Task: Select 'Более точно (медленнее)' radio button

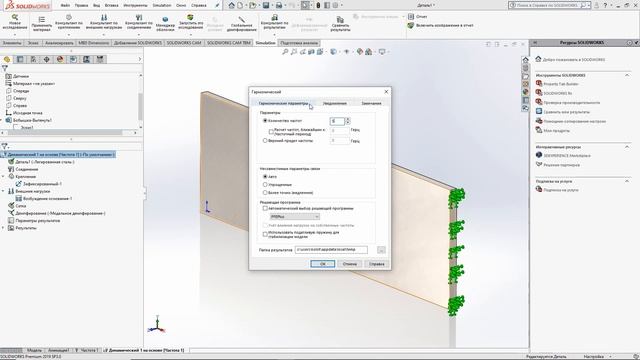Action: point(265,192)
